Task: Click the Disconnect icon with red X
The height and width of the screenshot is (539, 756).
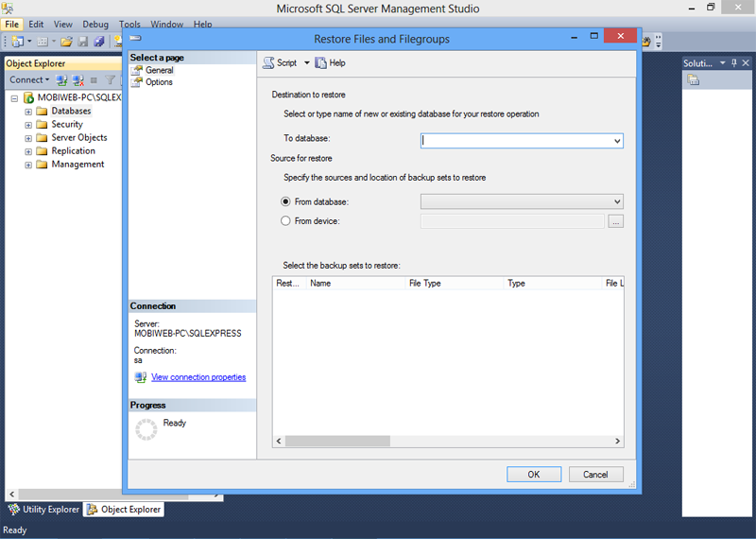Action: click(x=77, y=80)
